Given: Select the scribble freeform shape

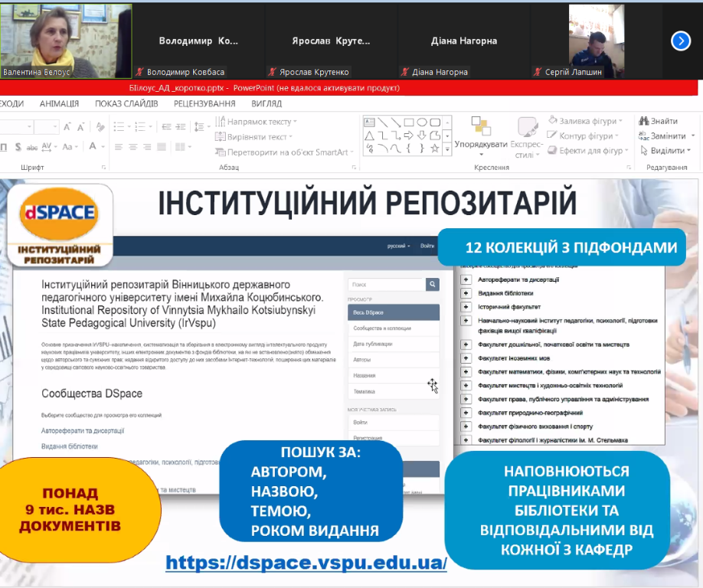Looking at the screenshot, I should 369,149.
